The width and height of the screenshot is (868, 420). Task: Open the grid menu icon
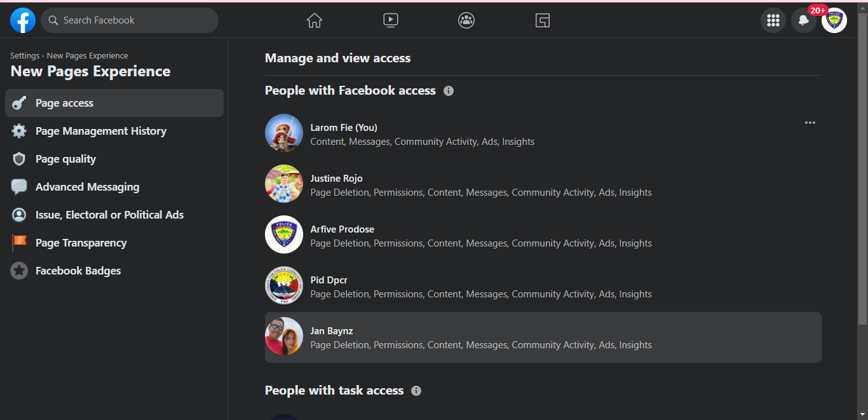pyautogui.click(x=773, y=20)
